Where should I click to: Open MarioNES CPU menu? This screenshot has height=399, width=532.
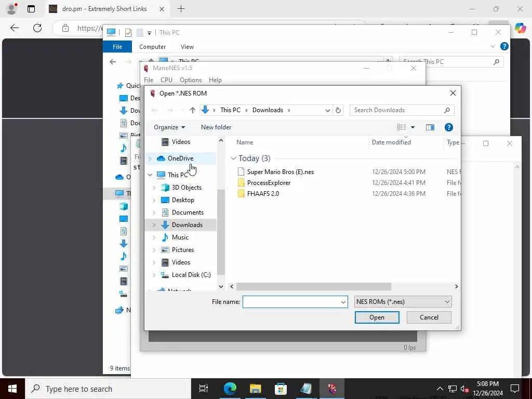(x=166, y=80)
